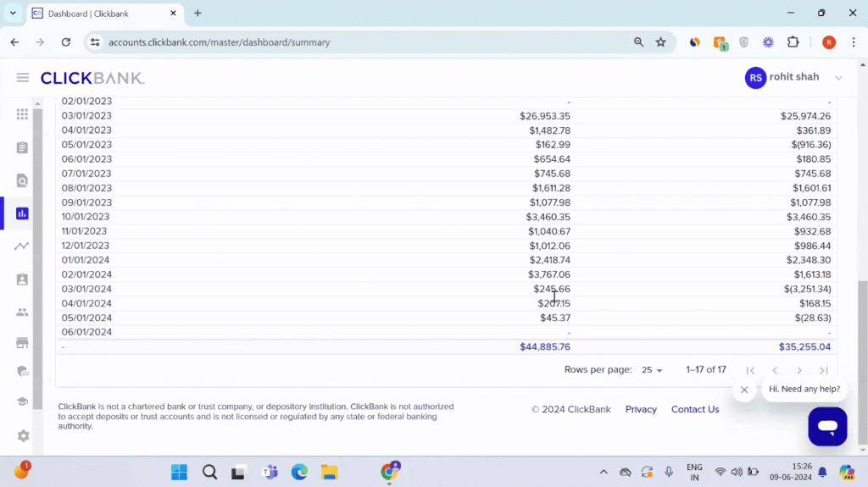Open the Privacy link in the footer
Screen dimensions: 868x487
[x=641, y=410]
